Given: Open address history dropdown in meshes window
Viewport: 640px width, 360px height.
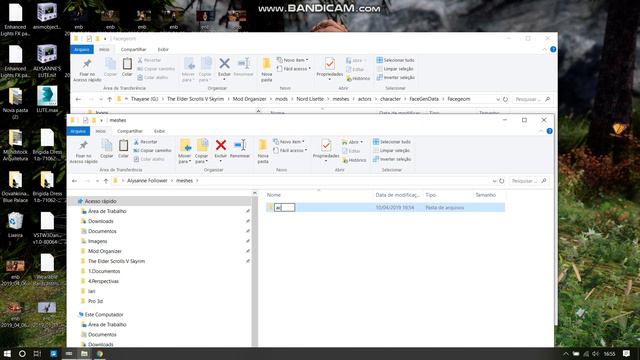Looking at the screenshot, I should pyautogui.click(x=494, y=181).
